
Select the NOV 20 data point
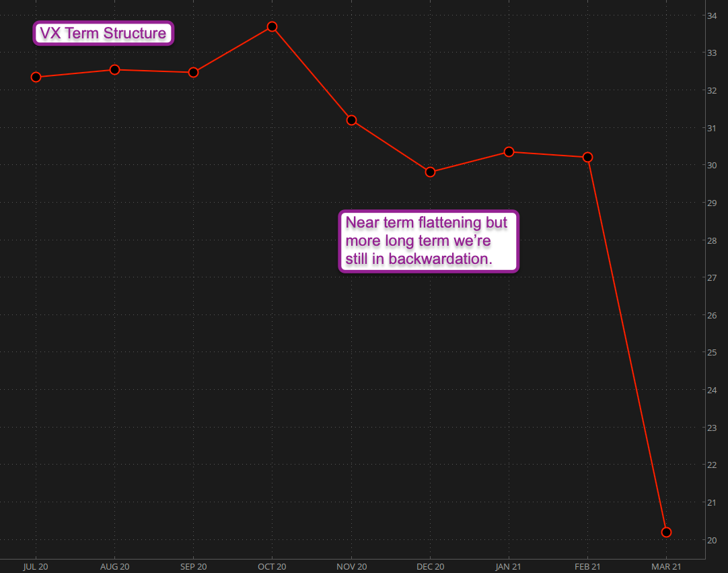coord(351,121)
